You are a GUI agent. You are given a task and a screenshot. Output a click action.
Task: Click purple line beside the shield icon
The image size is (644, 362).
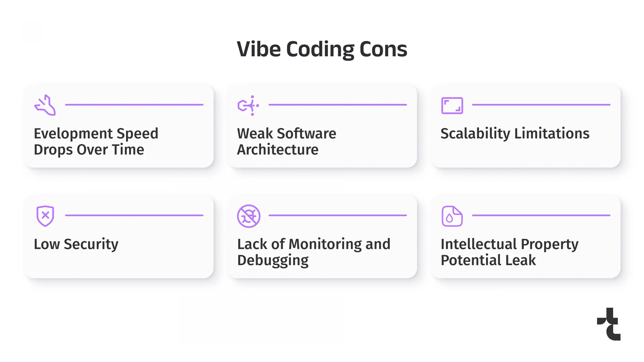click(x=134, y=215)
